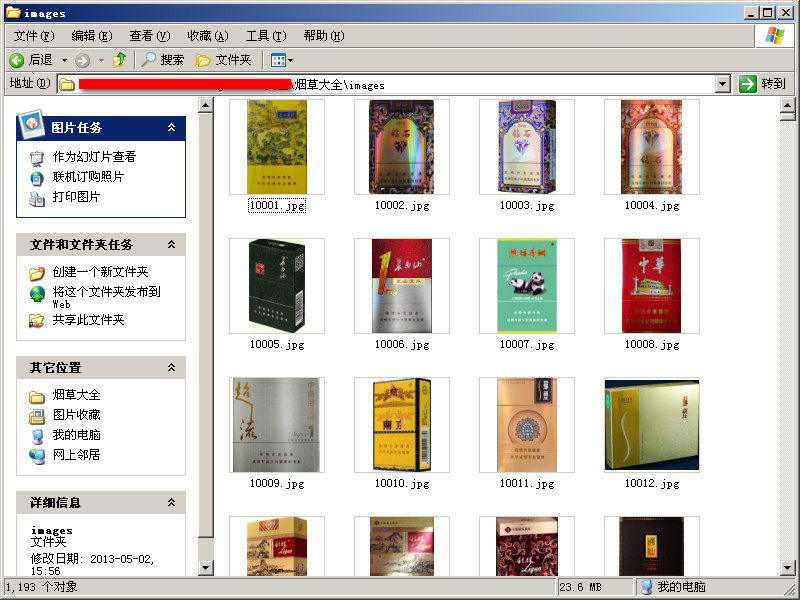Toggle the Folders (文件夹) pane button
Viewport: 800px width, 600px height.
coord(224,60)
